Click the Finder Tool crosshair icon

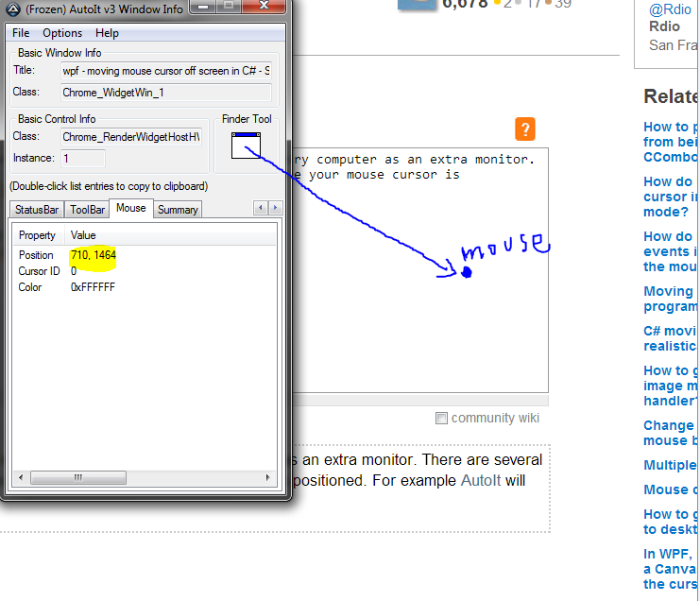click(246, 146)
